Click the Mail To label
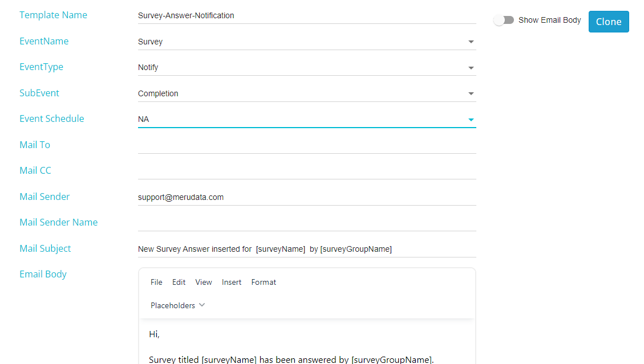Image resolution: width=644 pixels, height=364 pixels. click(35, 145)
